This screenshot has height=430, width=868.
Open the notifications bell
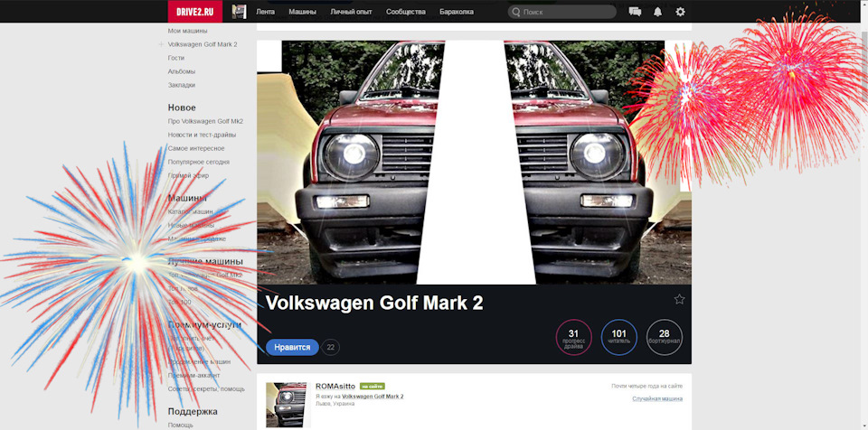(657, 12)
